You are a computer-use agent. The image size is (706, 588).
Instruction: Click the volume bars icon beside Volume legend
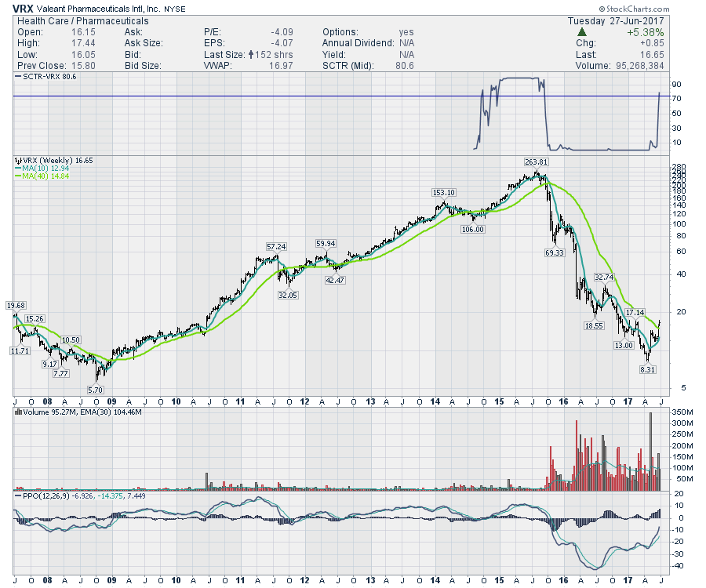19,412
